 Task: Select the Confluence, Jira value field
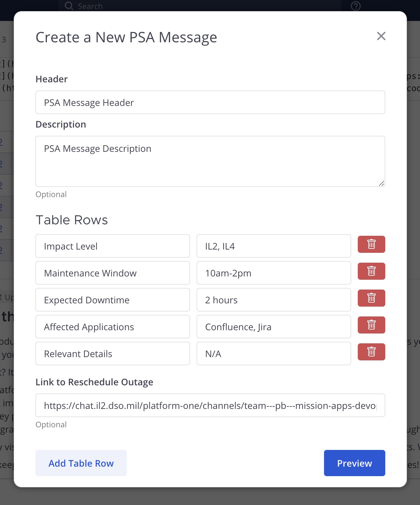coord(274,327)
